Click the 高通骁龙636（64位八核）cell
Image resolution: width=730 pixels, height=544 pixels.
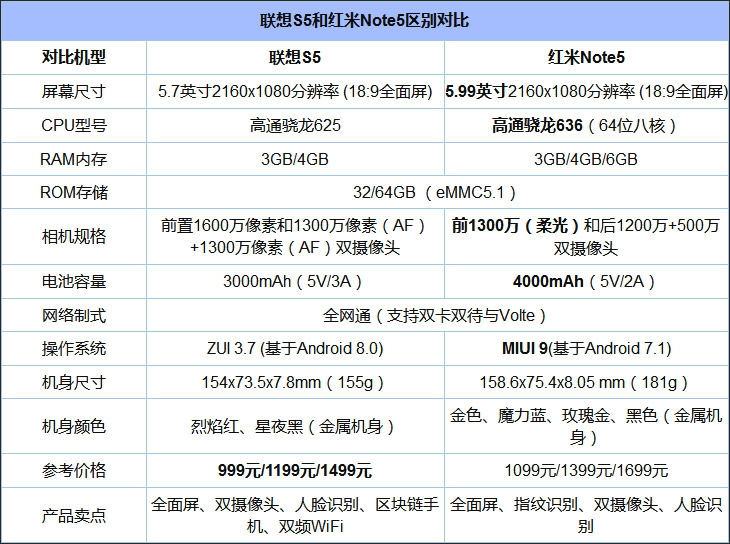(x=586, y=125)
